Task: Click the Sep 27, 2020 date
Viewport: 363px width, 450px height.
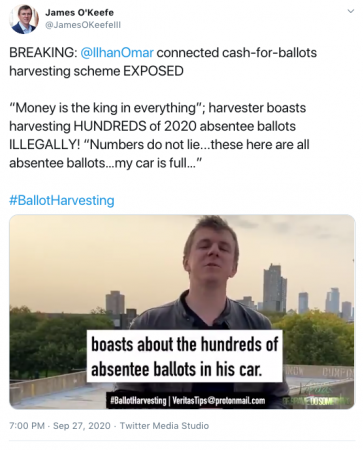Action: coord(82,426)
